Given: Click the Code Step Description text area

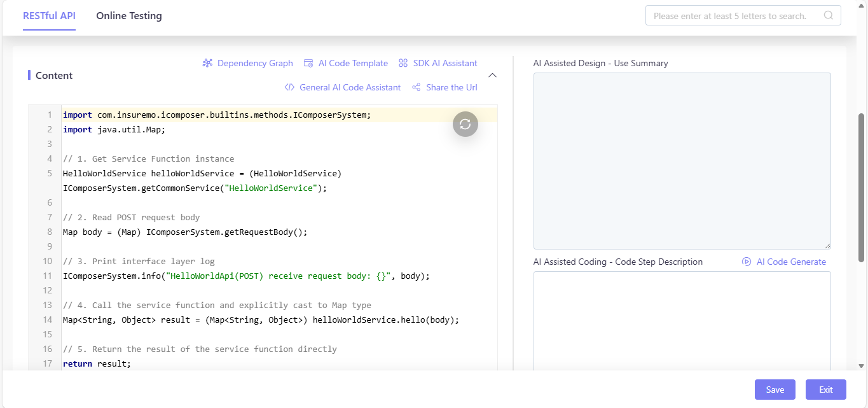Looking at the screenshot, I should pyautogui.click(x=682, y=321).
